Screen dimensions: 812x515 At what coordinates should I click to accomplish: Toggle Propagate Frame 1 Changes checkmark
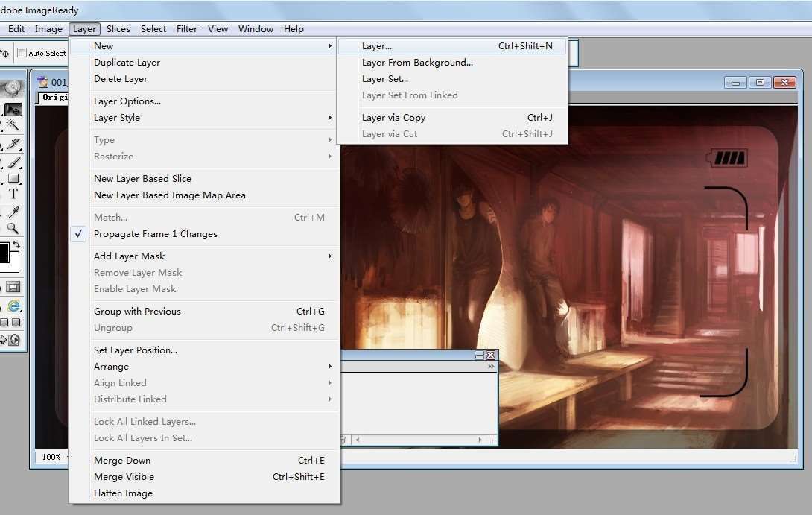(78, 234)
